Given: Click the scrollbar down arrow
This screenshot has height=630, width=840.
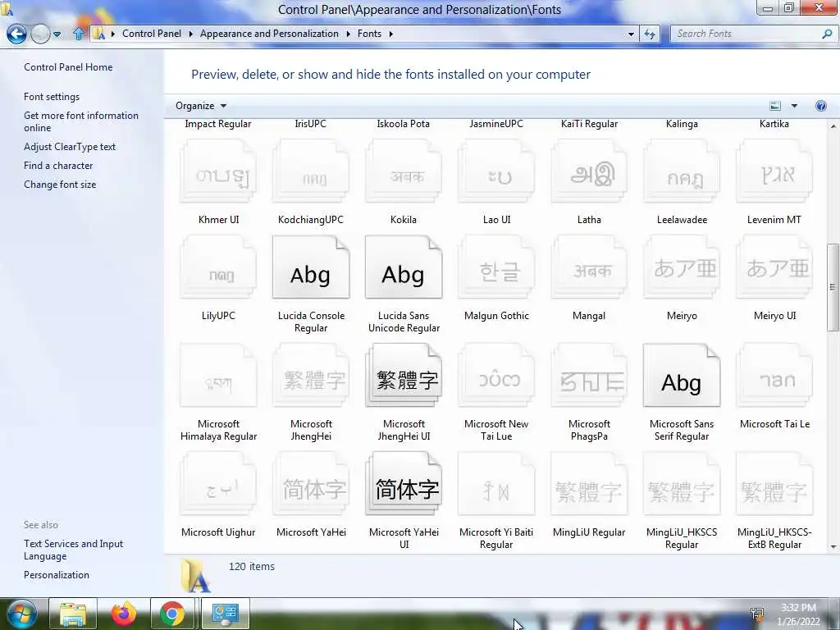Looking at the screenshot, I should (x=833, y=547).
